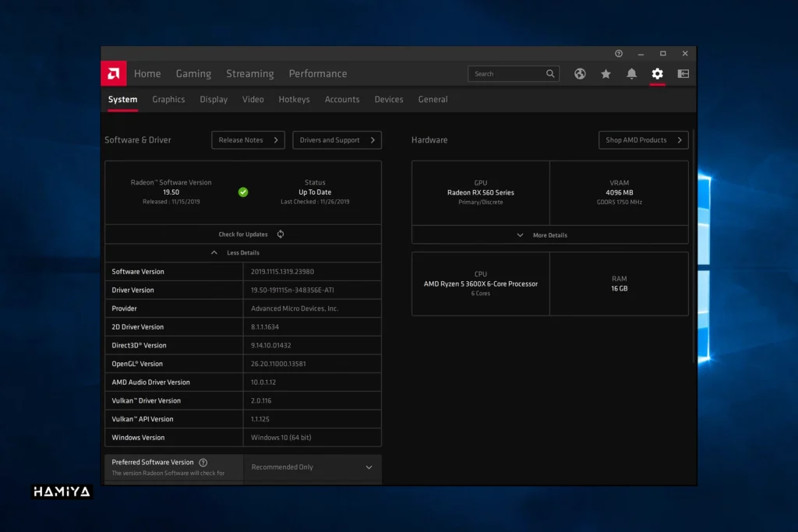
Task: Click Check for Updates
Action: coord(243,234)
